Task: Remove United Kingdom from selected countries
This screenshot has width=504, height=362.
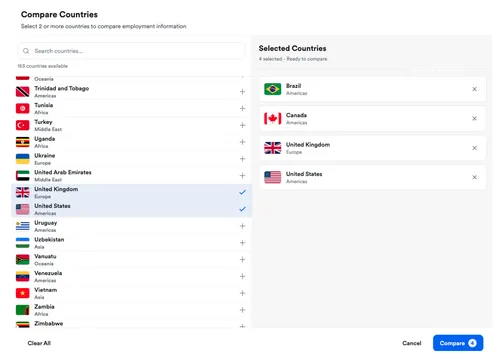Action: coord(474,148)
